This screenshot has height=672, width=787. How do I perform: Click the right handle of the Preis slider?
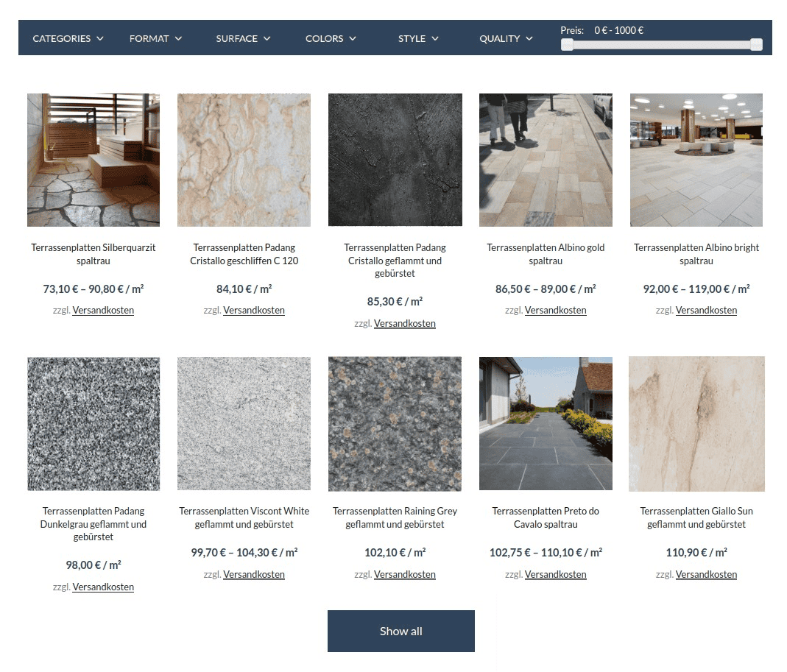tap(755, 44)
